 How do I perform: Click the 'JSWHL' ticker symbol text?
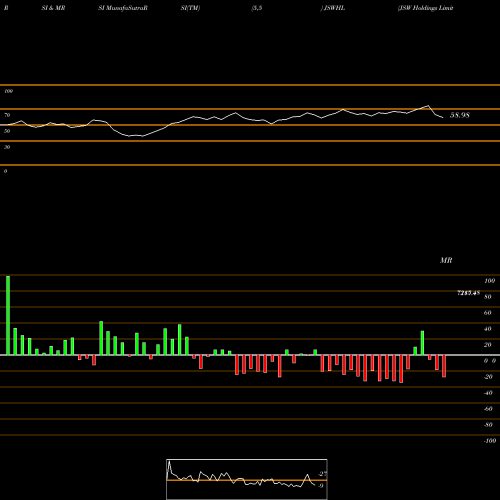[x=334, y=8]
